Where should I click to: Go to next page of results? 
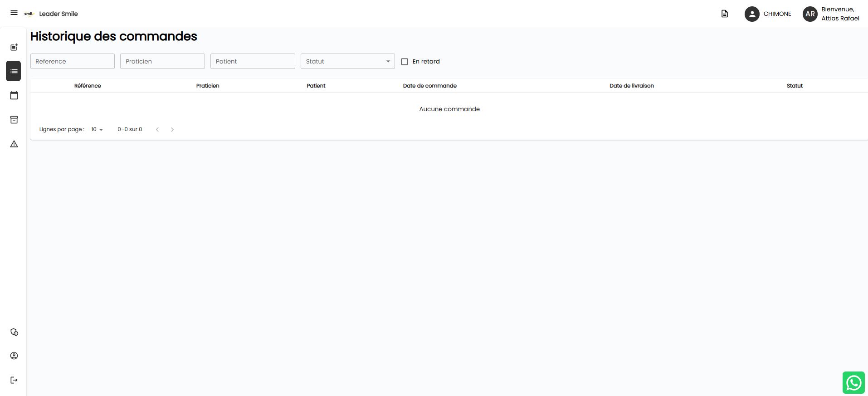click(x=172, y=129)
